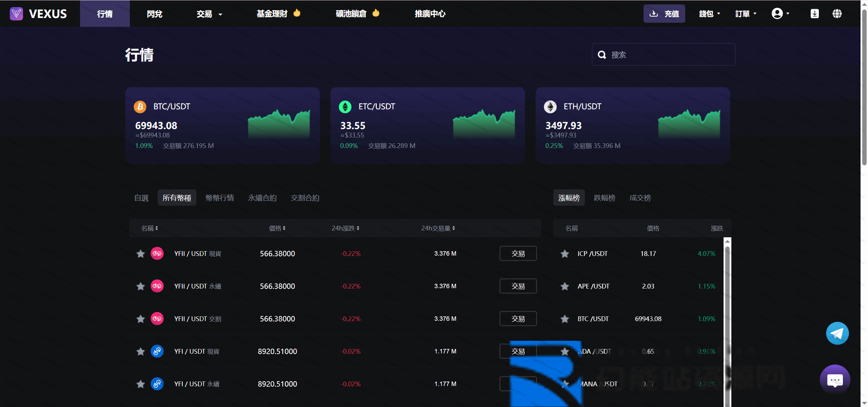Favorite YFII / USDT 現貨 with star
868x407 pixels.
(141, 254)
